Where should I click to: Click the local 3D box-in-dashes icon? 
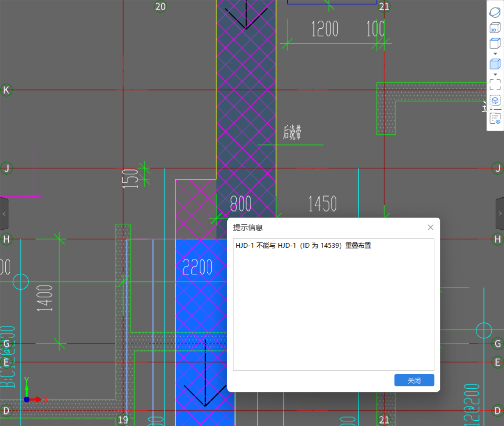pos(495,100)
